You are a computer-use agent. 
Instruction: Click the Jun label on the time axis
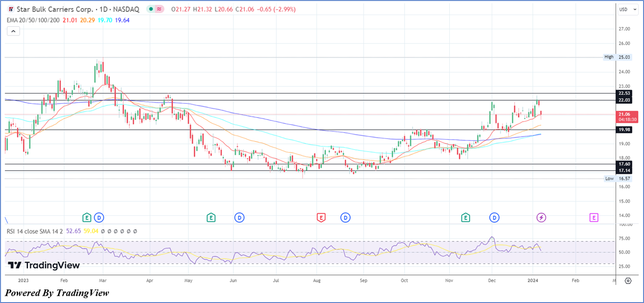(x=233, y=281)
